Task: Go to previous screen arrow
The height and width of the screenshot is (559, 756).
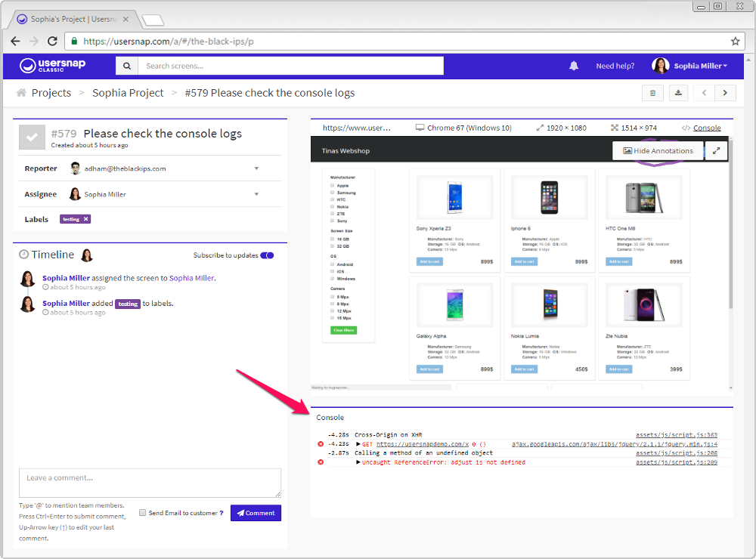Action: 704,93
